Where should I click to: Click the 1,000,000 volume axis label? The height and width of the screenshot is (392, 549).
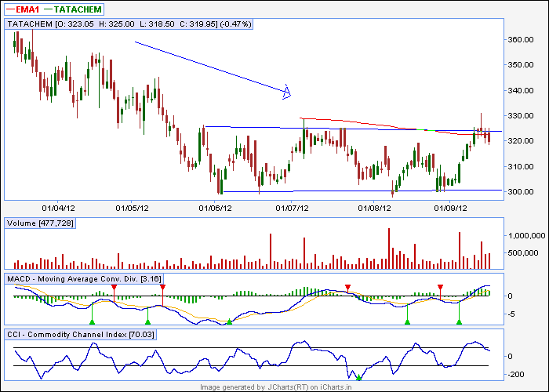click(526, 236)
